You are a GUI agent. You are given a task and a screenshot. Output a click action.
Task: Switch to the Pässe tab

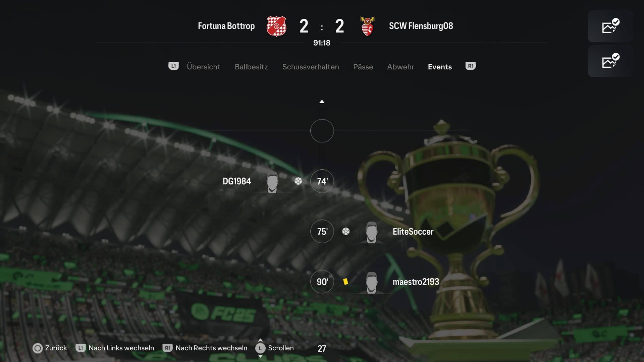363,67
